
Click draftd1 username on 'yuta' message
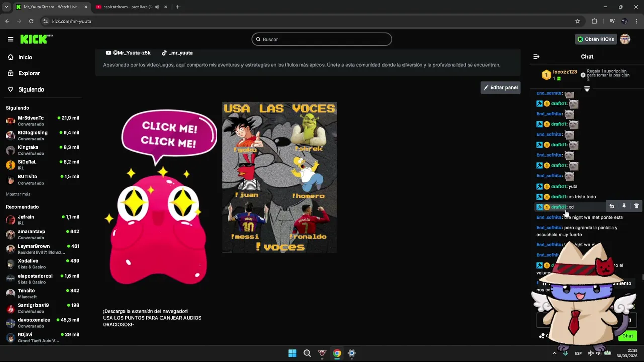pos(559,187)
